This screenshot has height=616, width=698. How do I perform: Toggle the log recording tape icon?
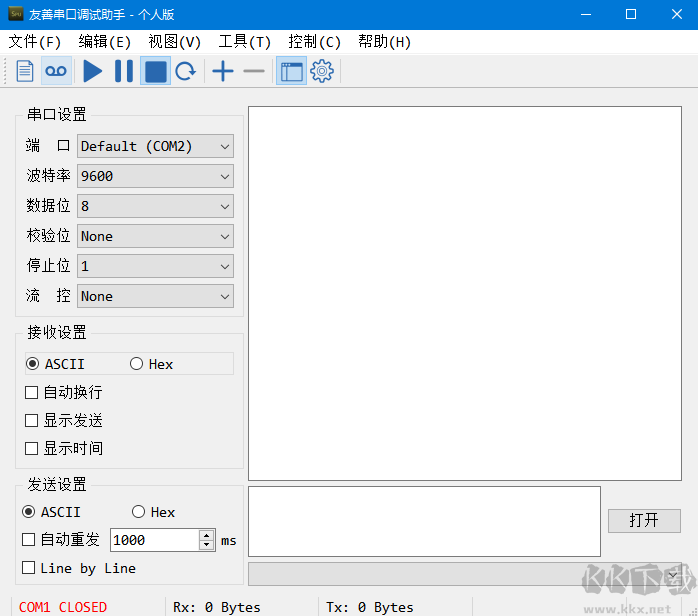56,71
